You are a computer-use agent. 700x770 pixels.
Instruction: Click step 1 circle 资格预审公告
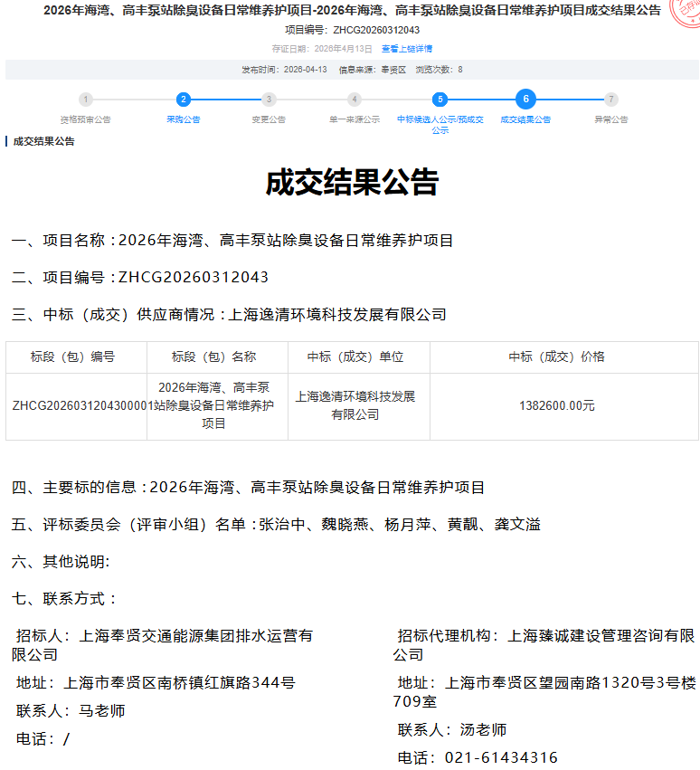[x=85, y=100]
